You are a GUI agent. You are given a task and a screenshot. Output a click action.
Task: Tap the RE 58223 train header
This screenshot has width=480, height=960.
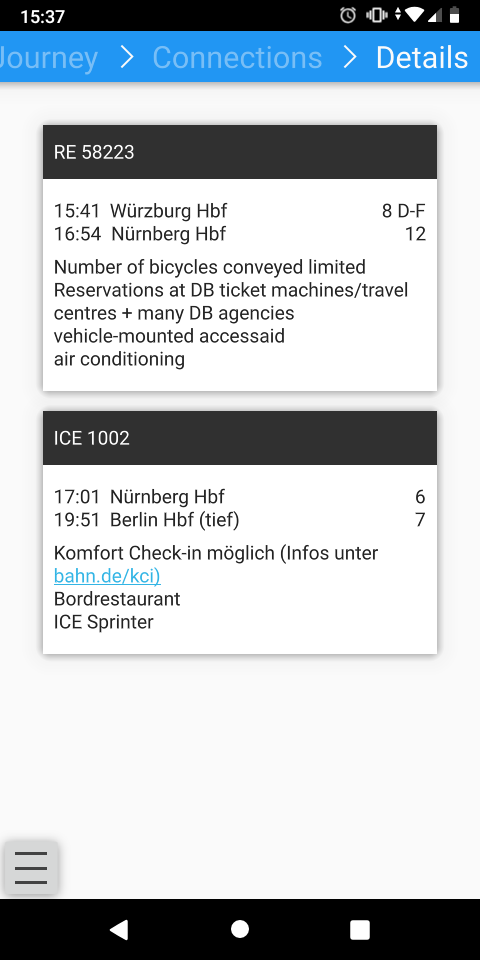point(240,152)
